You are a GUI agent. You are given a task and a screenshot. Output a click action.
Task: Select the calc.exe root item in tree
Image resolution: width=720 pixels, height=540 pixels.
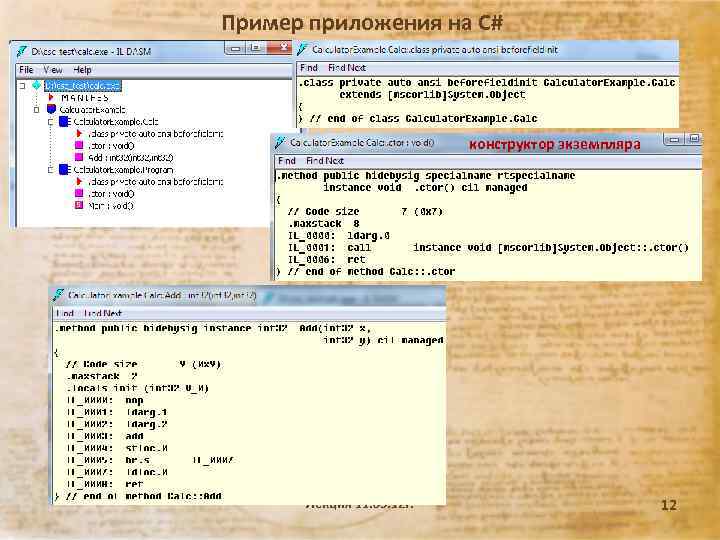(x=83, y=85)
